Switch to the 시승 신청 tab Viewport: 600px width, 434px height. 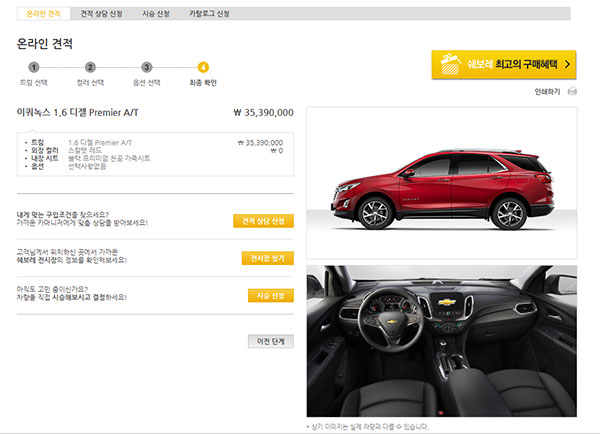[156, 14]
